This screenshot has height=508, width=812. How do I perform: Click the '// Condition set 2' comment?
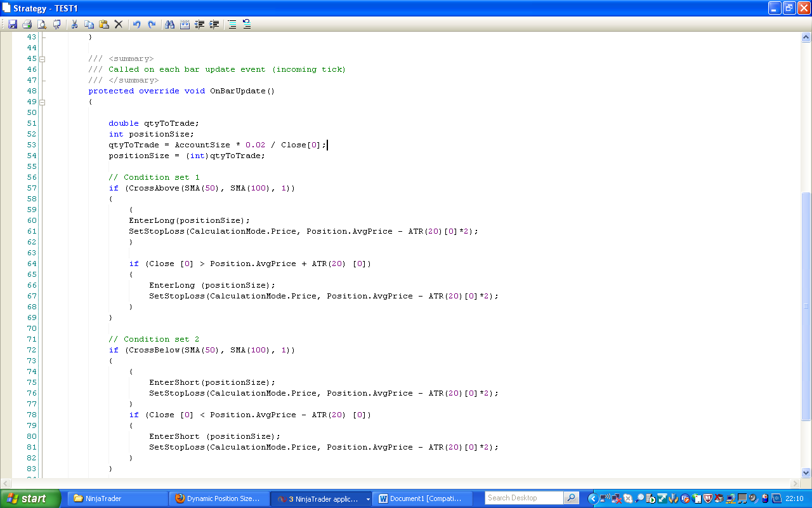[154, 339]
